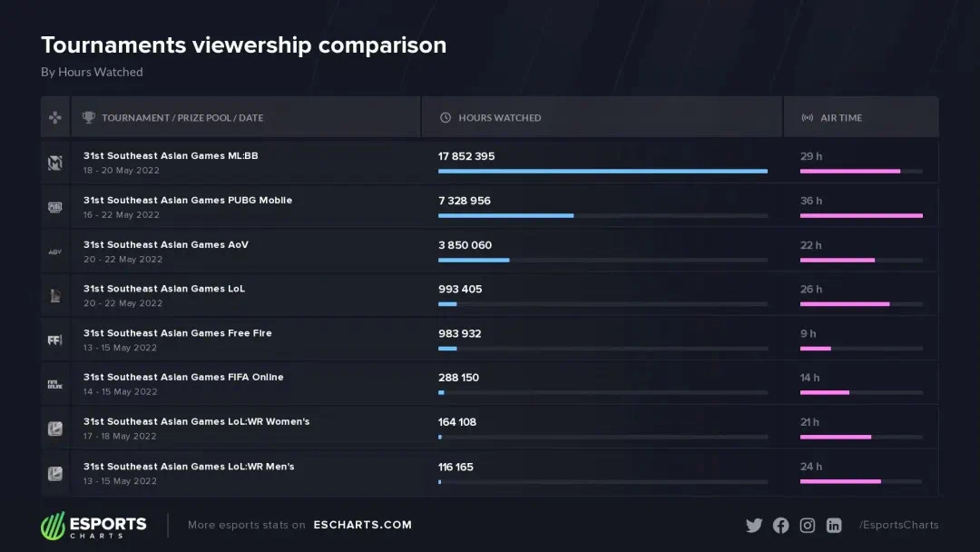Image resolution: width=980 pixels, height=552 pixels.
Task: Click the gamepad column header icon
Action: 55,117
